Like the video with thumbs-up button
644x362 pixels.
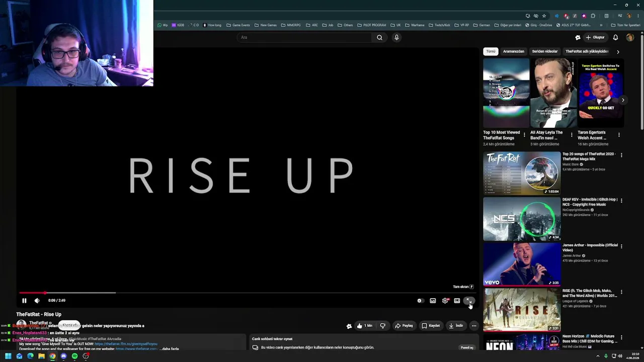[364, 326]
